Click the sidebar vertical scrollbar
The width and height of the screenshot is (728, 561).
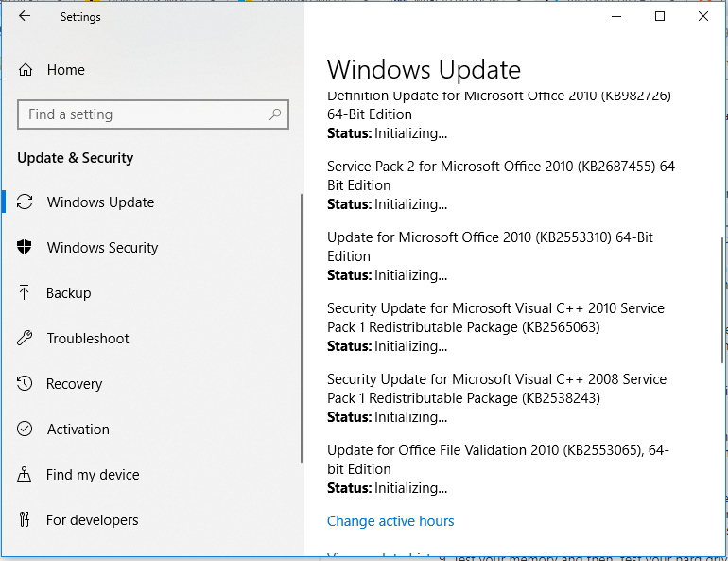pos(302,328)
